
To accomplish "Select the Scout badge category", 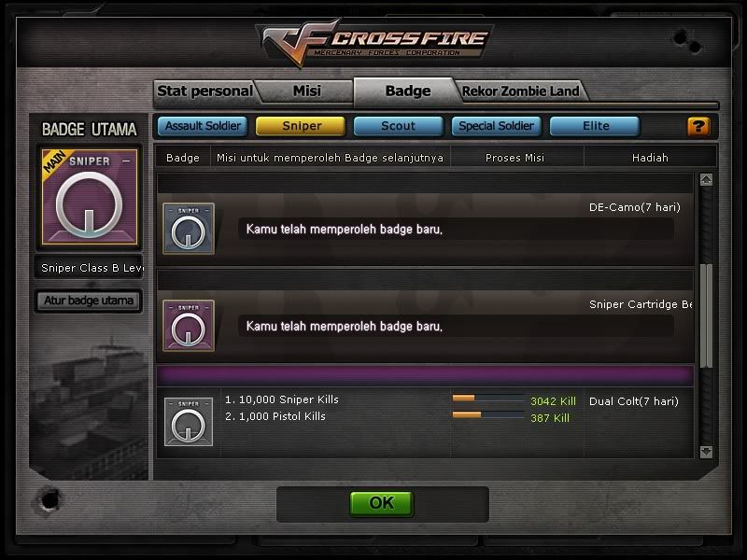I will point(399,126).
